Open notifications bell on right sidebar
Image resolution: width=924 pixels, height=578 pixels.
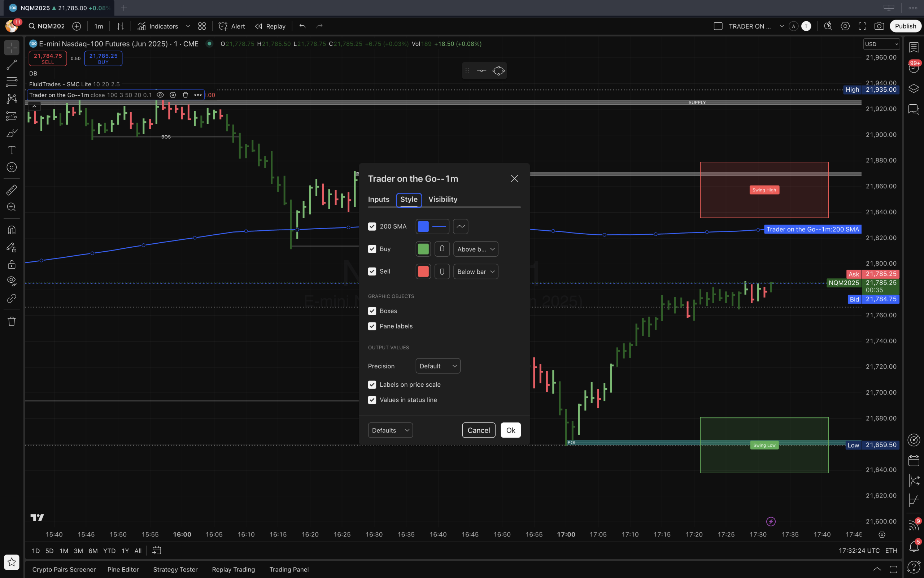[914, 546]
